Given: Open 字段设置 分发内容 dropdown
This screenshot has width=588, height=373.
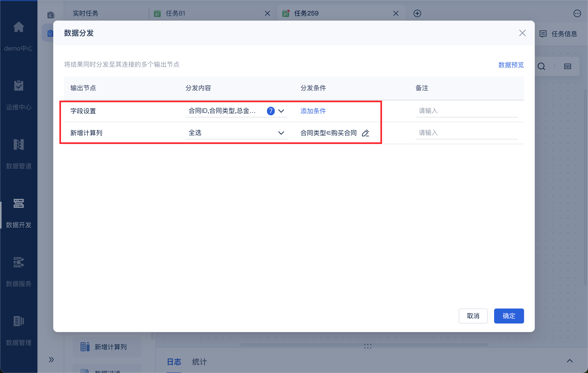Looking at the screenshot, I should click(x=281, y=111).
